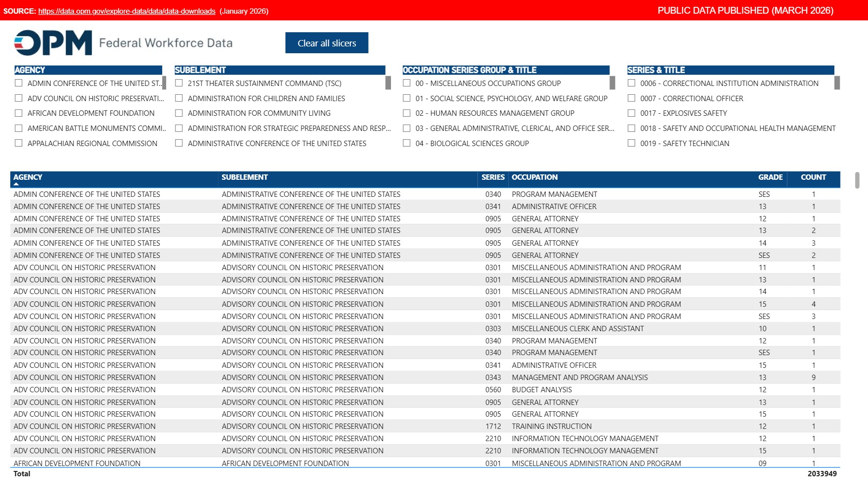Viewport: 868px width, 488px height.
Task: Click the sort arrow under AGENCY column header
Action: point(16,183)
